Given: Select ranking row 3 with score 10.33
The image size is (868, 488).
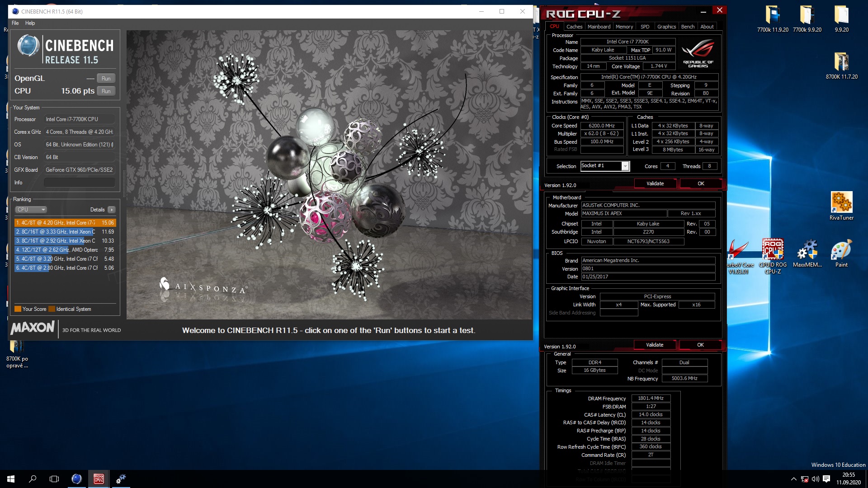Looking at the screenshot, I should [x=65, y=241].
